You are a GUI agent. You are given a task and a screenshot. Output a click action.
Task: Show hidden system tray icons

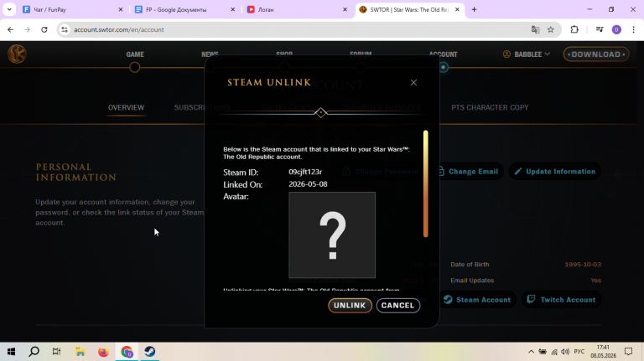(x=531, y=352)
